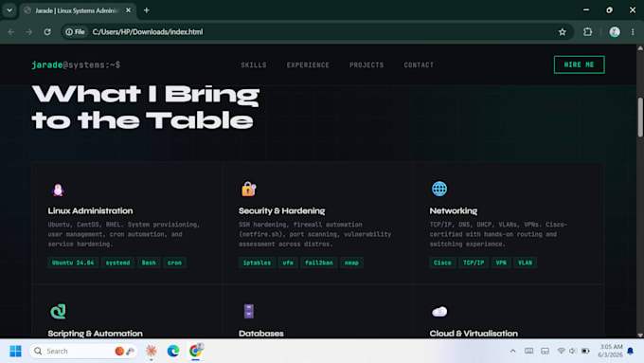Show hidden system tray icons
Screen dimensions: 644x363
point(512,351)
